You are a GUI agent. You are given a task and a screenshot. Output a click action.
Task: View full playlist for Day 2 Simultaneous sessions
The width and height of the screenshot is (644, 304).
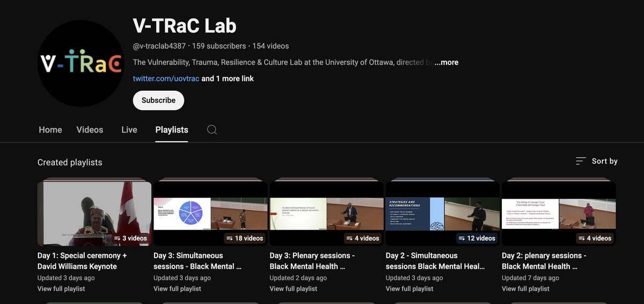(409, 288)
